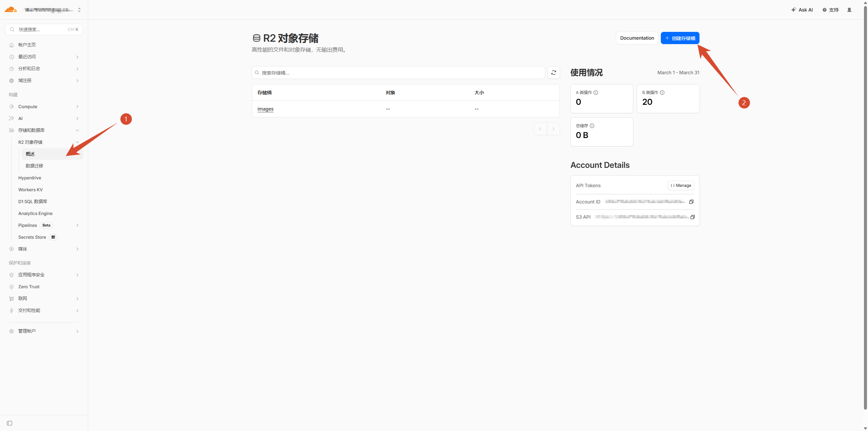Show info tooltip for A类操作
Viewport: 868px width, 431px height.
click(x=596, y=93)
